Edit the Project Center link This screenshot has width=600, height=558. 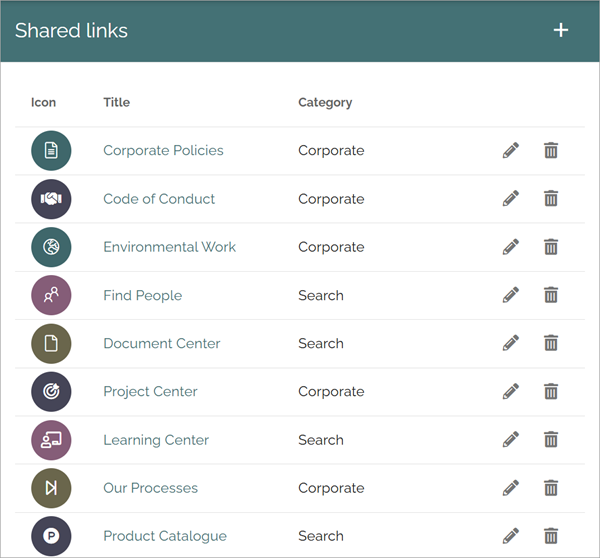point(511,392)
